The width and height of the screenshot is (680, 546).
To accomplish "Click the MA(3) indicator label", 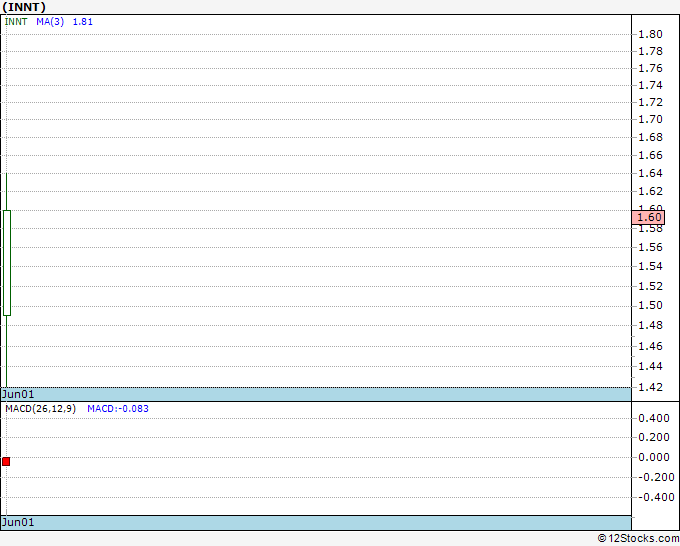I will [50, 22].
